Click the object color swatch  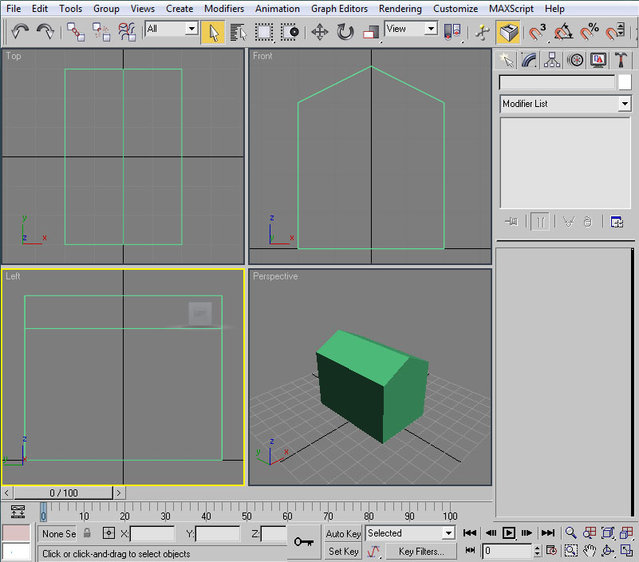click(624, 82)
